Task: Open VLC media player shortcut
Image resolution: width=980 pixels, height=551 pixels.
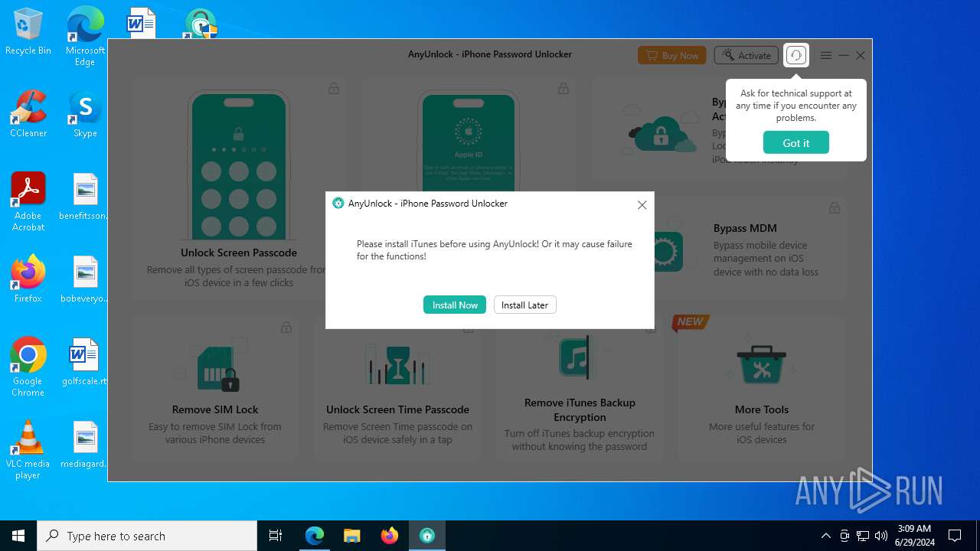Action: coord(28,450)
